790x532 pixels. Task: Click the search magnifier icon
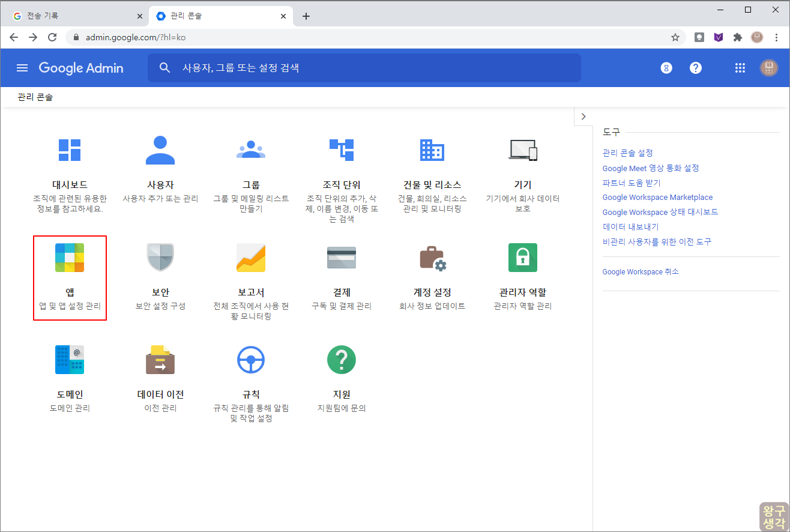pos(165,68)
